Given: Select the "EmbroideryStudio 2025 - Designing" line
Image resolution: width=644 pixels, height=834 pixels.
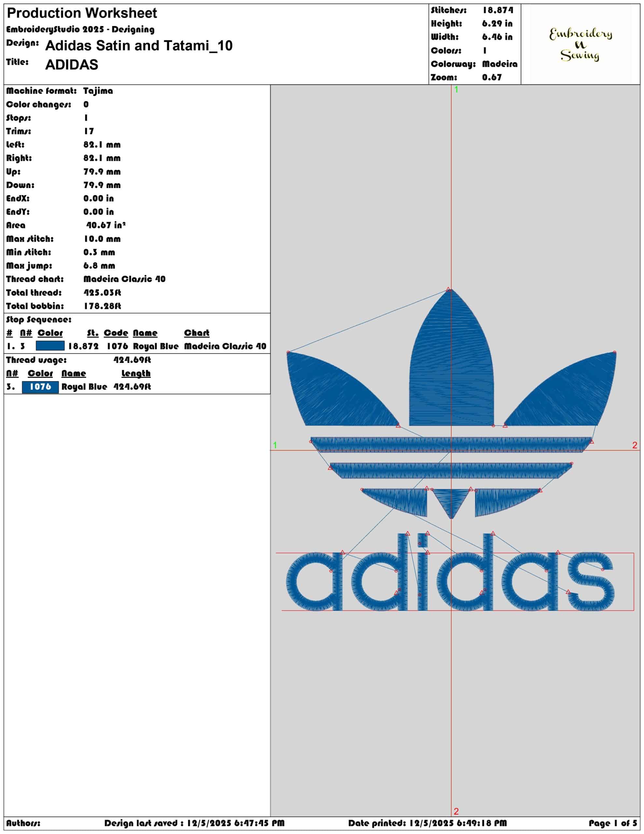Looking at the screenshot, I should (x=80, y=29).
